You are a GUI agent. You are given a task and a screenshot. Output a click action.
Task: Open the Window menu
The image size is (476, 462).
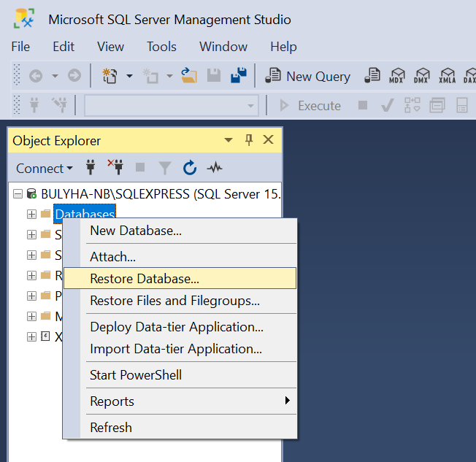223,47
